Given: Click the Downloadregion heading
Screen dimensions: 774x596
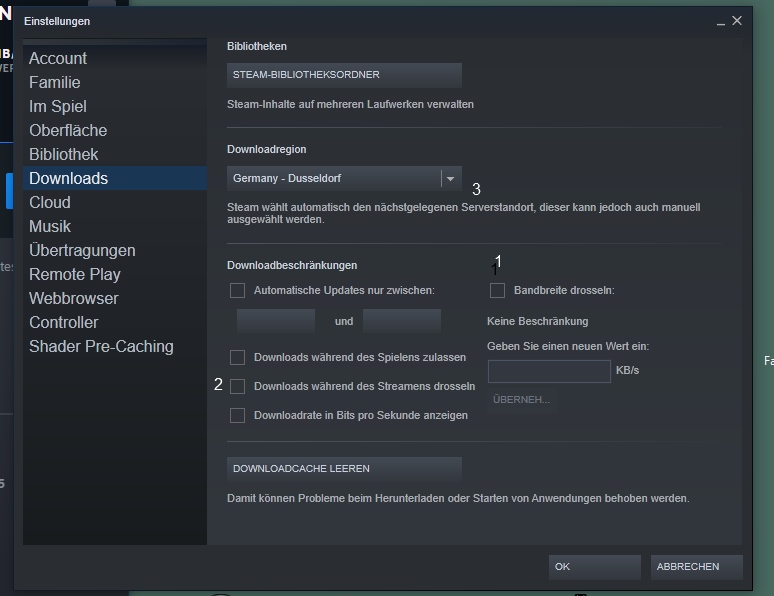Looking at the screenshot, I should 267,150.
